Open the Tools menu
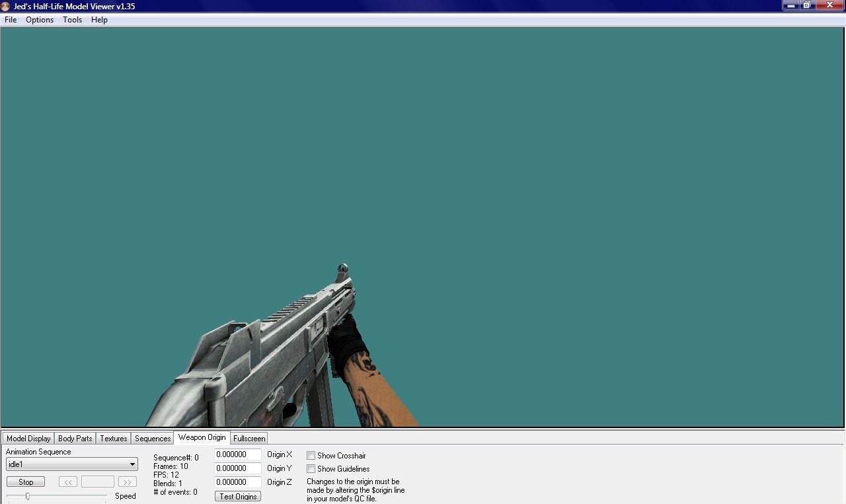 tap(73, 20)
